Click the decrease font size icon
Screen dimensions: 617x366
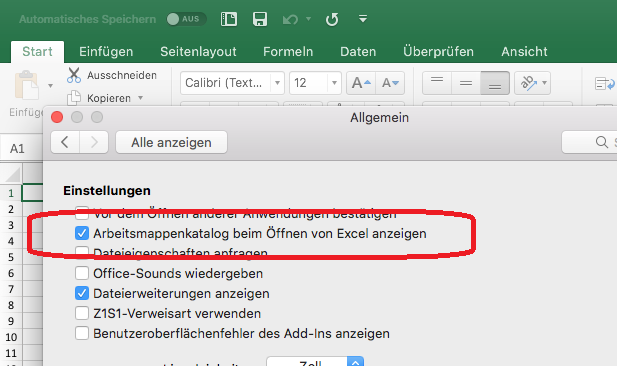pos(390,83)
